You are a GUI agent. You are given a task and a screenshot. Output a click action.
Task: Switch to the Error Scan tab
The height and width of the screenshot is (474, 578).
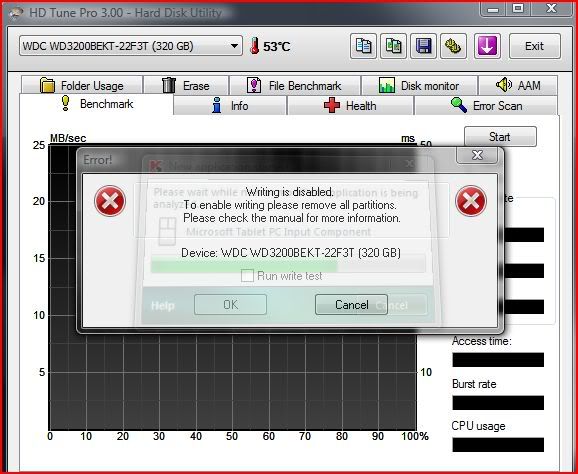[x=486, y=106]
